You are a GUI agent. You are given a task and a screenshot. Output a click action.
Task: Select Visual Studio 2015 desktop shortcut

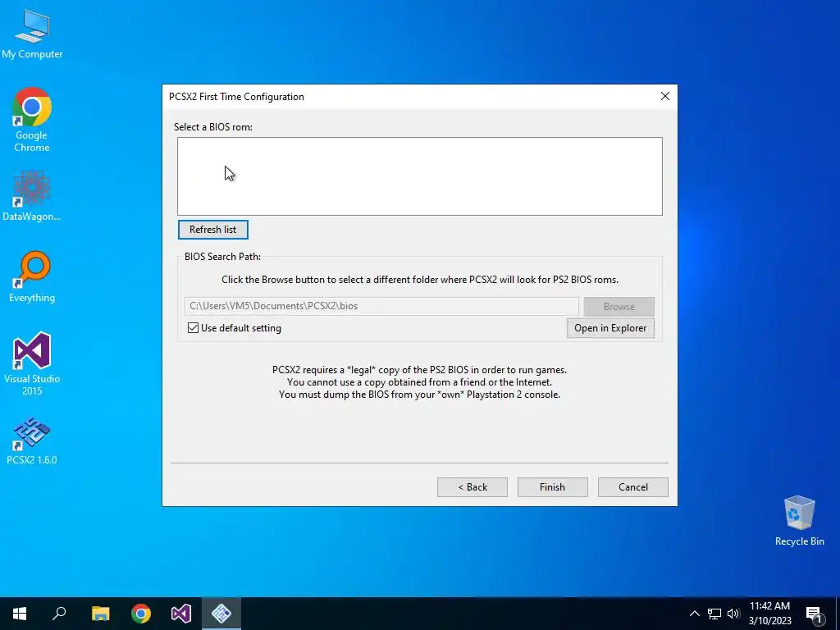[x=32, y=363]
